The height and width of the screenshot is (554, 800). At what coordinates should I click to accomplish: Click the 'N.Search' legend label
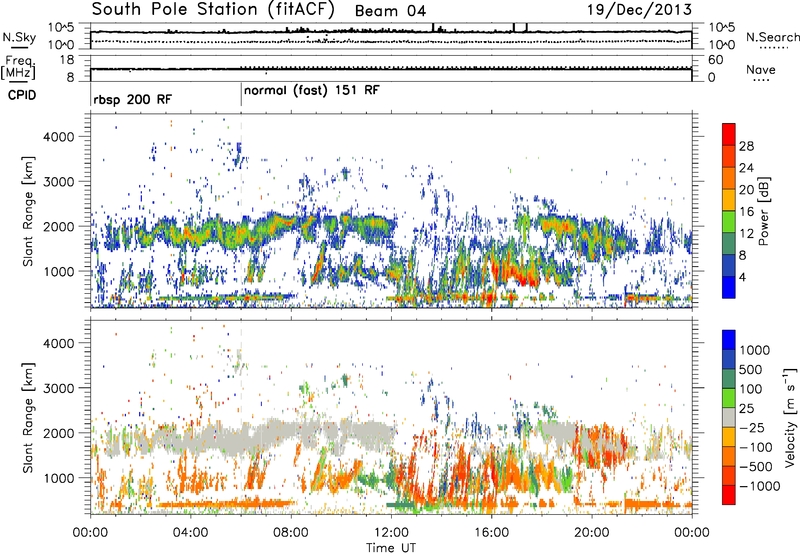[x=772, y=37]
